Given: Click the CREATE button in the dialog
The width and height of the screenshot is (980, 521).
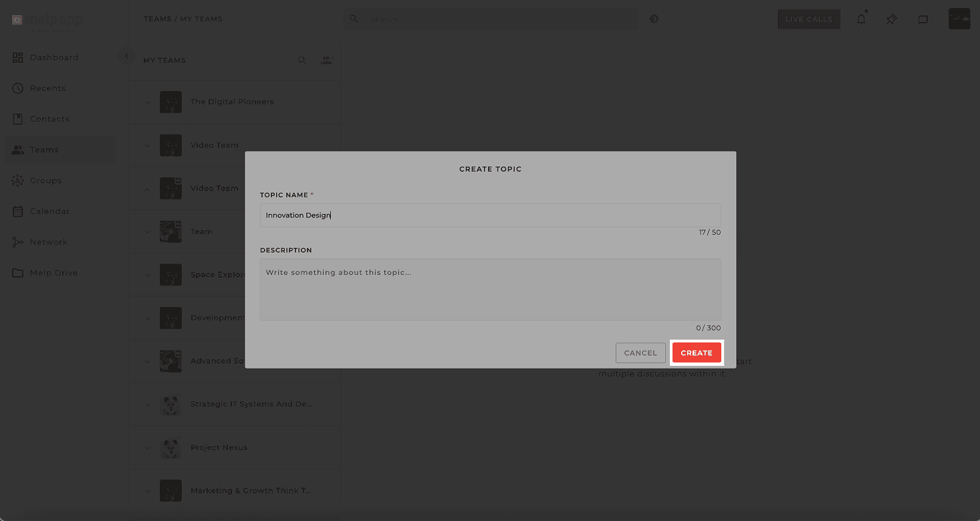Looking at the screenshot, I should pos(697,352).
